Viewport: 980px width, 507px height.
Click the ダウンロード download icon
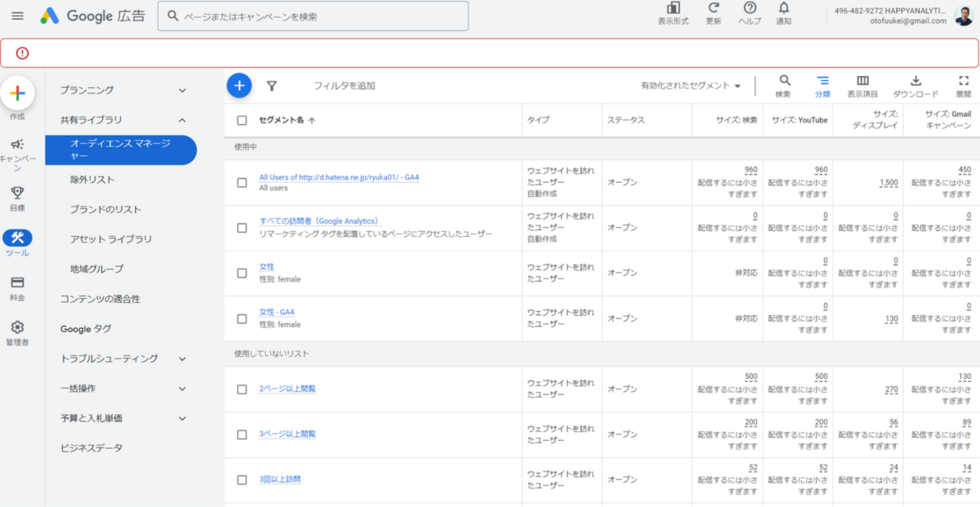point(915,80)
